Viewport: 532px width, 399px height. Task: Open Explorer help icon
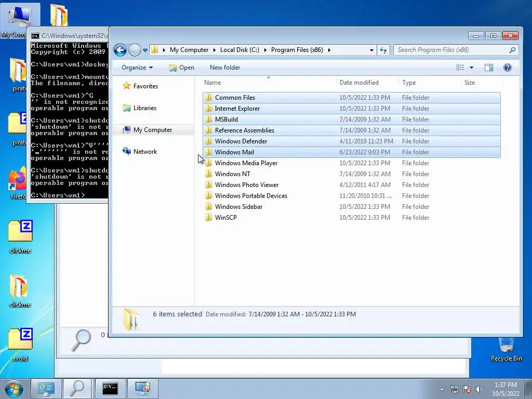[x=507, y=68]
